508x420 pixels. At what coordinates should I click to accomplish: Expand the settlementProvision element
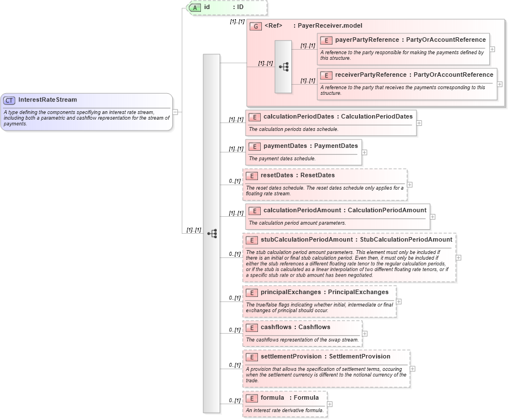pos(412,368)
